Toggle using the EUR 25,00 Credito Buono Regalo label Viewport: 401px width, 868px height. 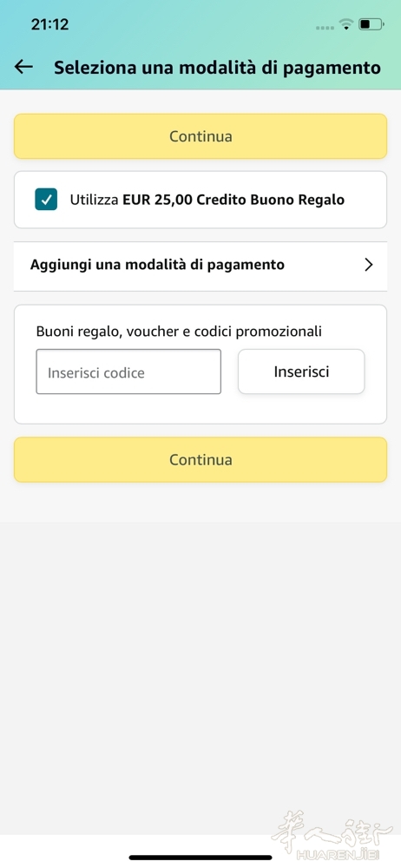tap(233, 200)
